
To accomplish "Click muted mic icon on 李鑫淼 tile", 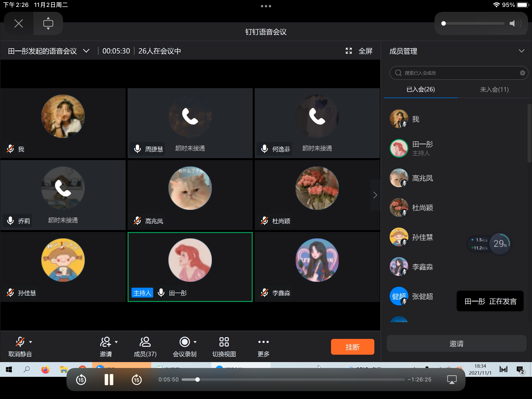I will point(265,293).
